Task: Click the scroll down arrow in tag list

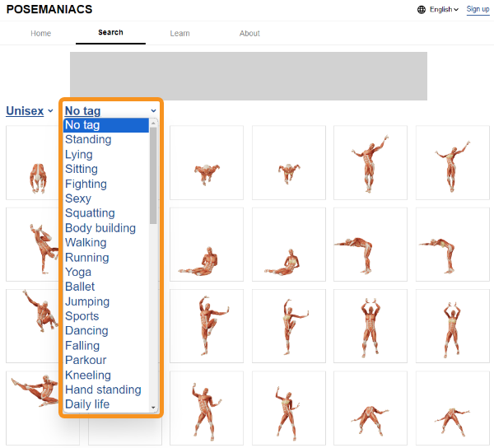Action: tap(153, 408)
